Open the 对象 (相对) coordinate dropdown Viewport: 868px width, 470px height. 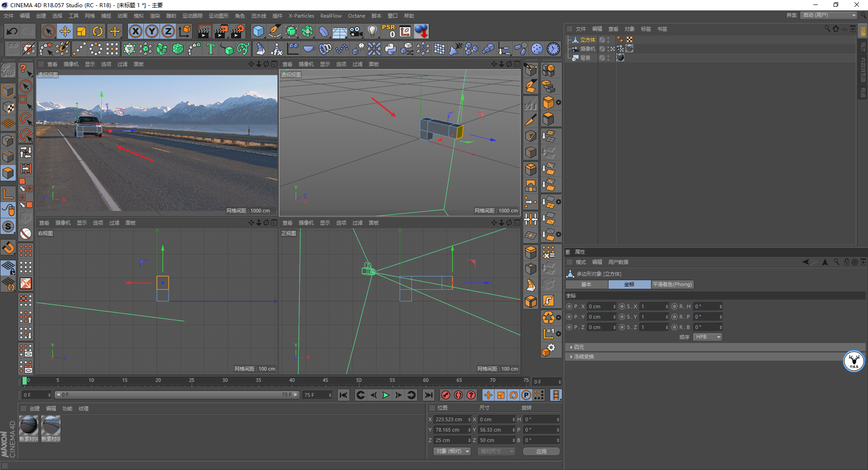pyautogui.click(x=452, y=451)
